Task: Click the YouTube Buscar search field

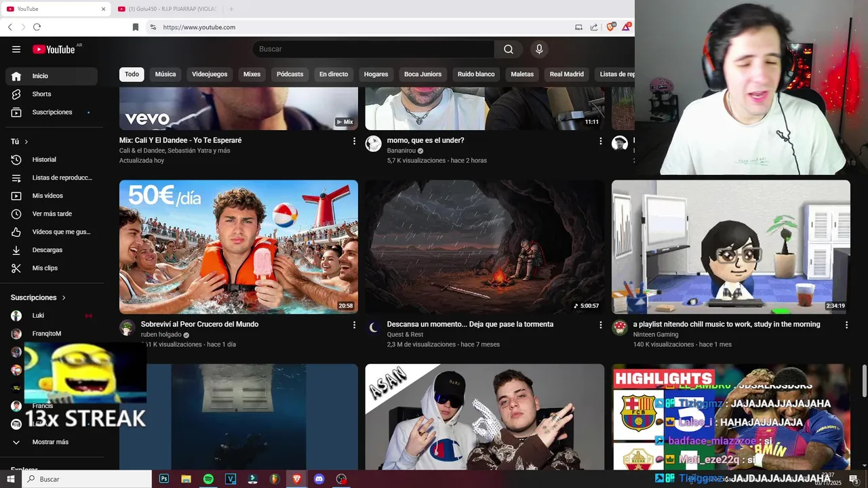Action: coord(373,49)
